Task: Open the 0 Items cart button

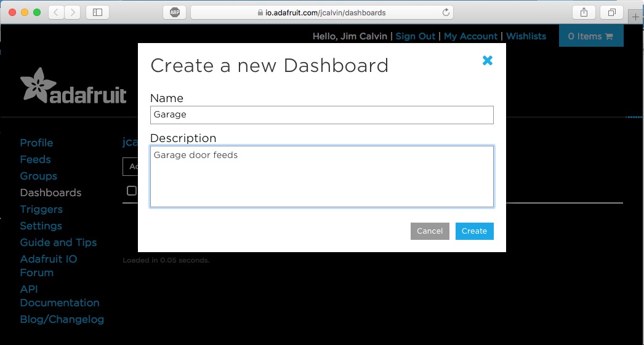Action: coord(591,36)
